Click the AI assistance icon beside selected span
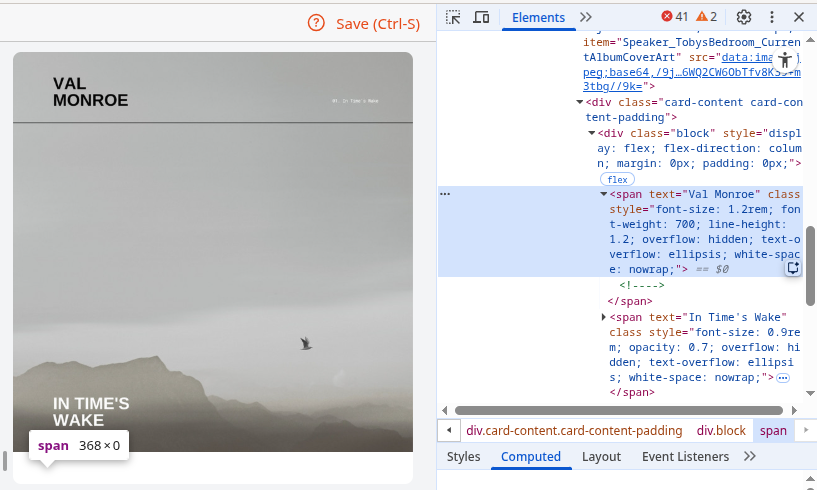This screenshot has width=817, height=490. 793,268
